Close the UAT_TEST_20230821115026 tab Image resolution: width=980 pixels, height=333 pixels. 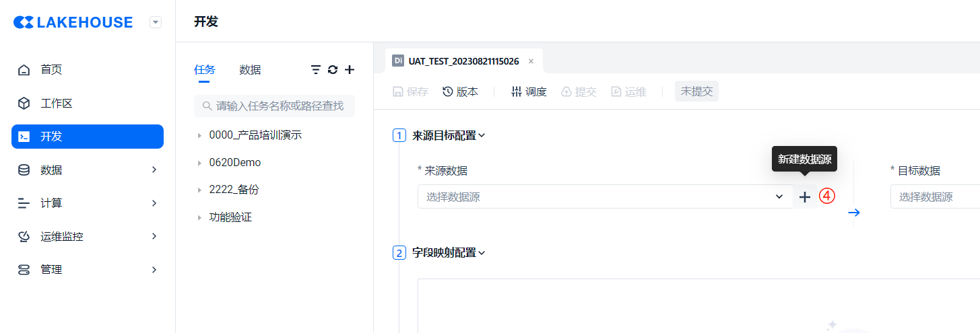coord(531,61)
